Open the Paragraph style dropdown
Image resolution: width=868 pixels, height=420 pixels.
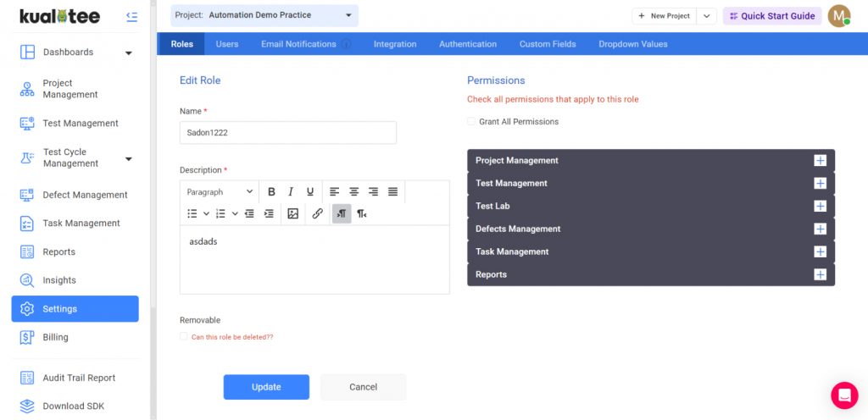click(220, 192)
